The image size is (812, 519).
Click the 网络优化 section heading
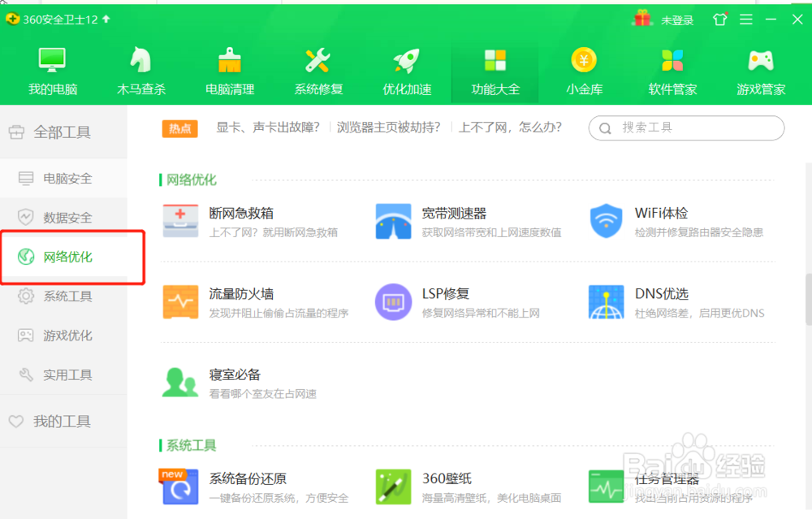pos(191,180)
